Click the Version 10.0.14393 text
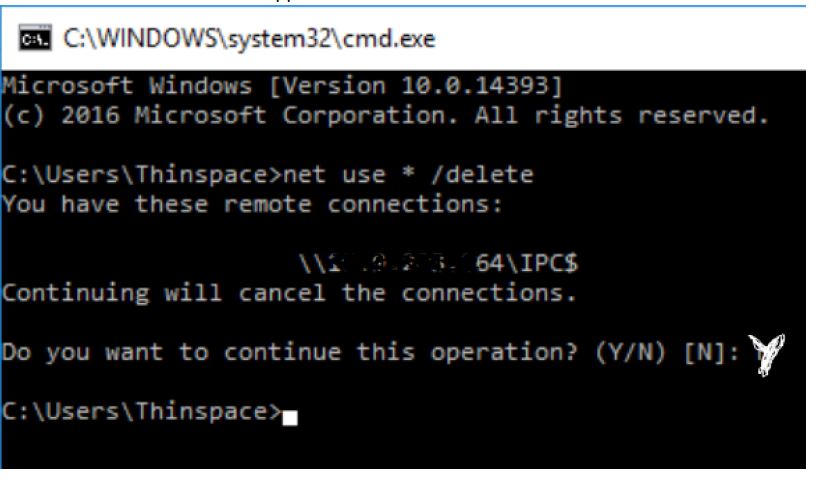Viewport: 824px width, 490px height. 416,86
